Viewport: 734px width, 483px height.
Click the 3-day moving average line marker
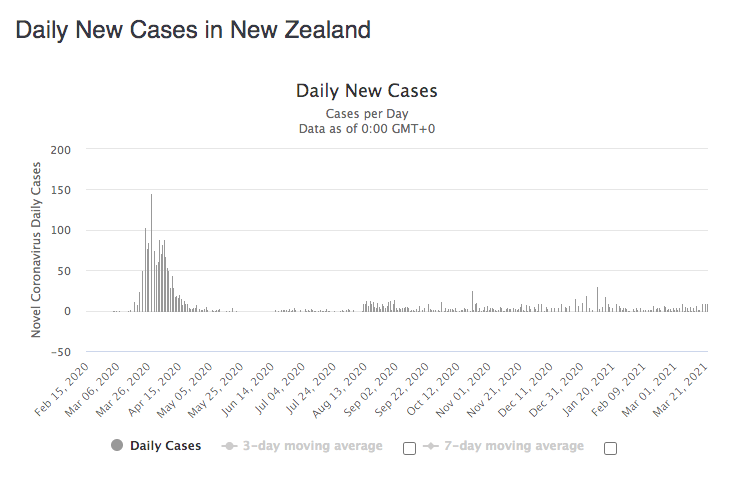pyautogui.click(x=230, y=445)
